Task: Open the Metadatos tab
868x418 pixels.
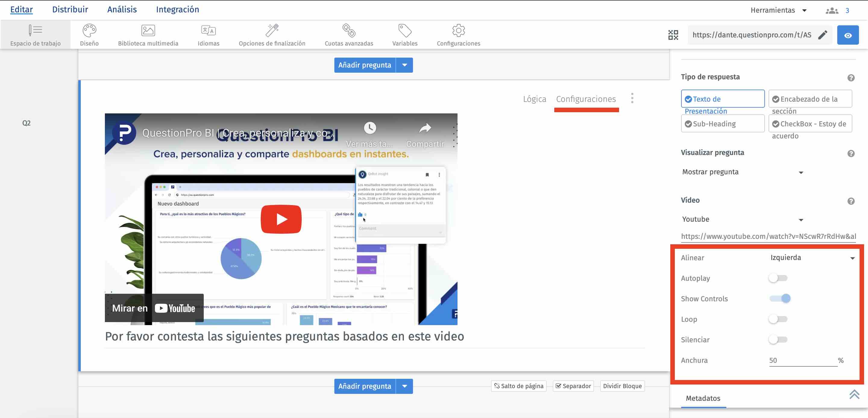Action: [703, 398]
